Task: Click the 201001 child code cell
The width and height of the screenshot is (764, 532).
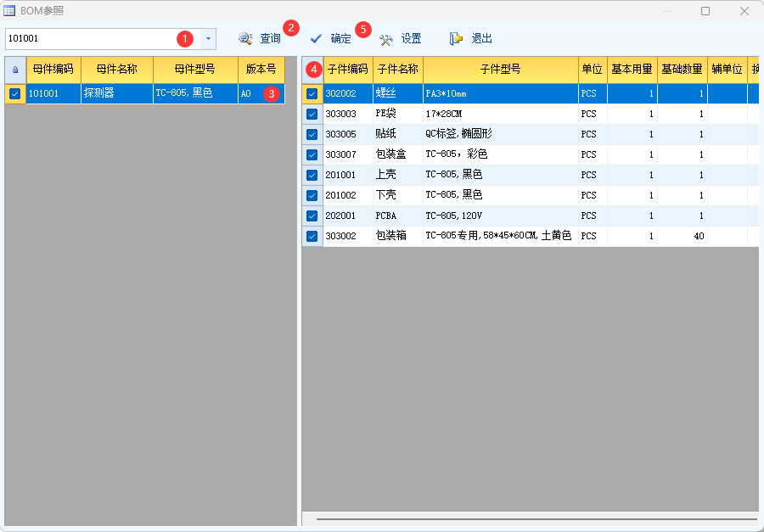Action: [348, 175]
